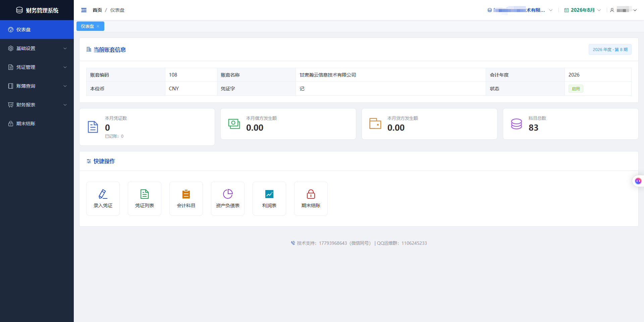Click the pen icon on 录入凭证 card
The height and width of the screenshot is (322, 644).
pyautogui.click(x=103, y=194)
